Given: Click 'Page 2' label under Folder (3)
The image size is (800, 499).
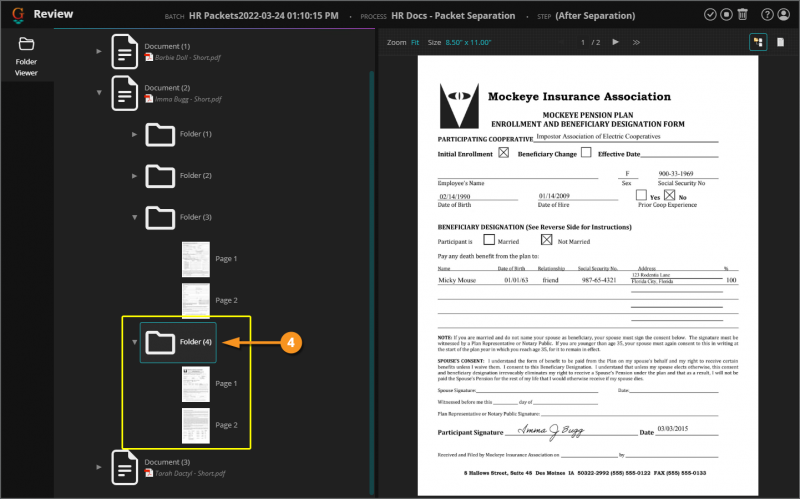Looking at the screenshot, I should 226,300.
